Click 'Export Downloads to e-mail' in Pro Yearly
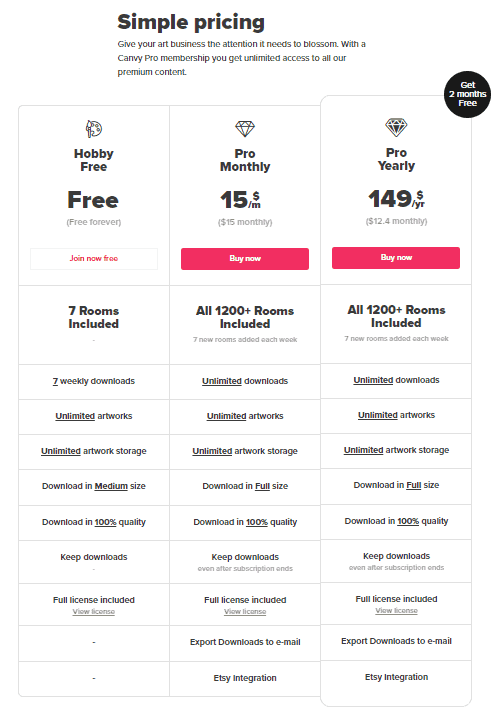The image size is (499, 718). point(396,642)
